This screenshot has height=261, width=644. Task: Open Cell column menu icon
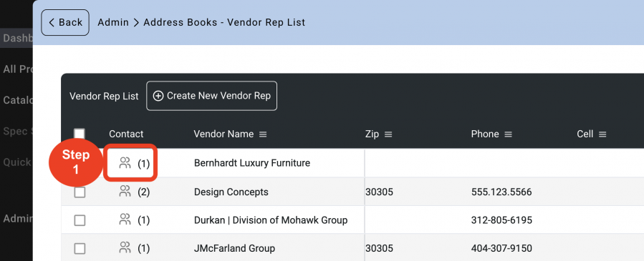click(602, 134)
